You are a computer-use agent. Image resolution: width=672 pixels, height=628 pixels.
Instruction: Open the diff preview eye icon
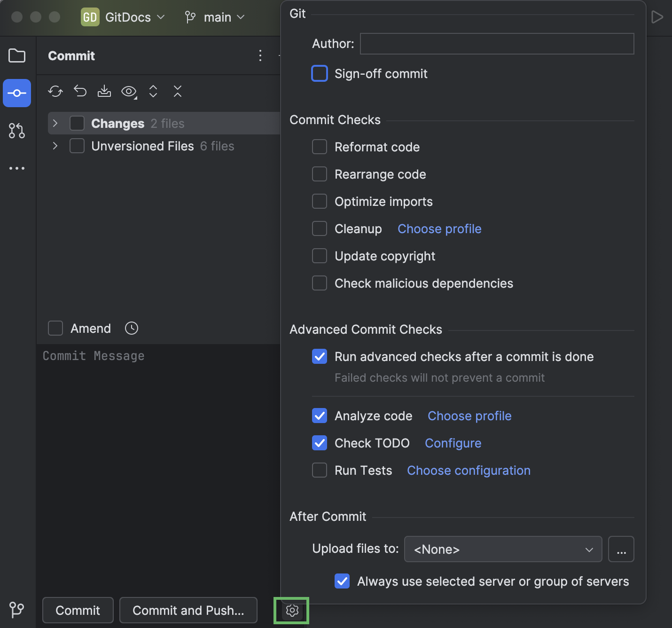tap(128, 92)
